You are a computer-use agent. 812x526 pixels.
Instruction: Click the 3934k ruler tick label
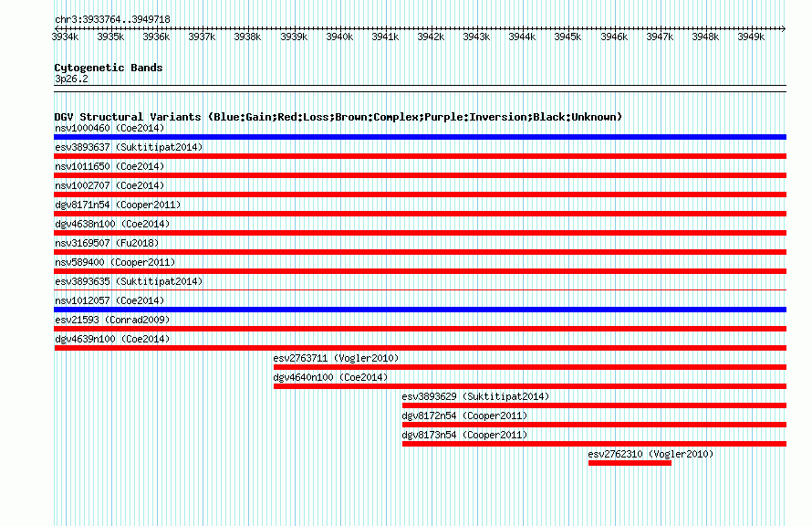click(66, 37)
